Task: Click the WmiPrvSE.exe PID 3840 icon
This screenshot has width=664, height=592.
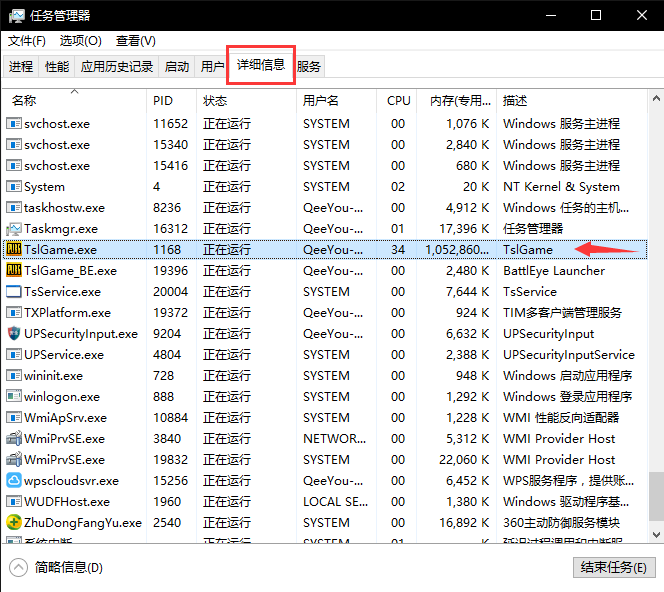Action: pos(14,439)
